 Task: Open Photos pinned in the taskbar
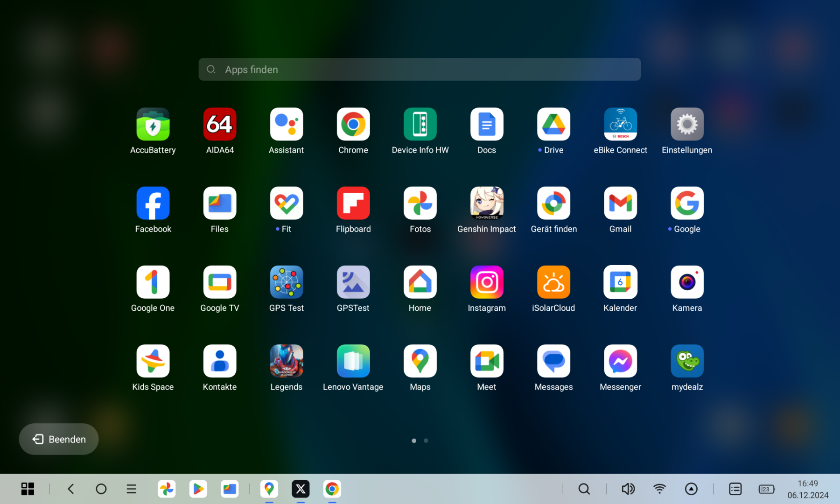click(x=167, y=489)
